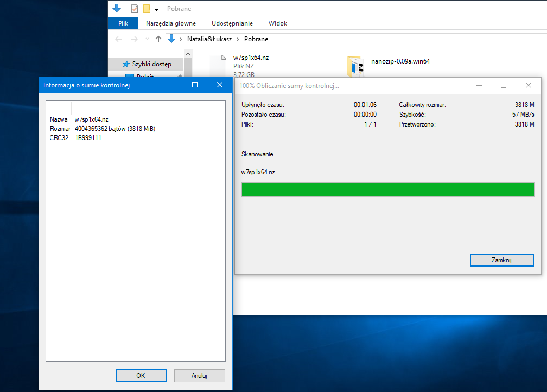Go up one folder level with the up arrow
547x392 pixels.
click(x=157, y=39)
